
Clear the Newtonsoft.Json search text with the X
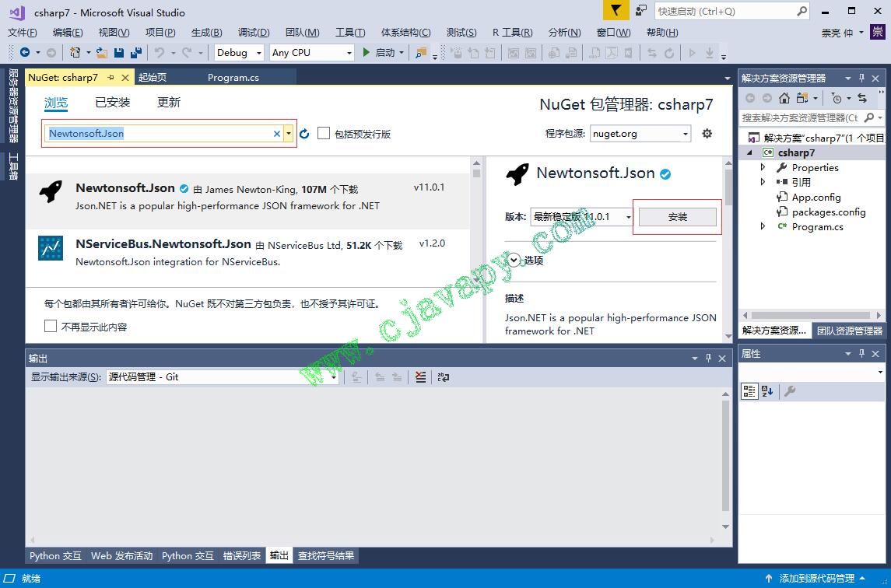[x=277, y=134]
